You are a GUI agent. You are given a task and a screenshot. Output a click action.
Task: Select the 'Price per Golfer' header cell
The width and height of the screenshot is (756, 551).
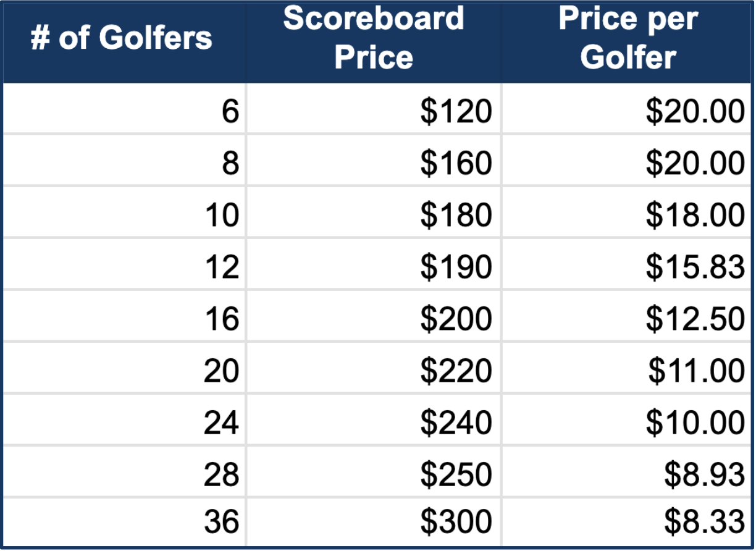pos(628,39)
